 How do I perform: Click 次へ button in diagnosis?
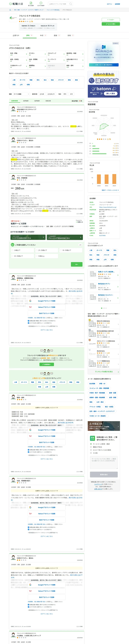point(77,264)
